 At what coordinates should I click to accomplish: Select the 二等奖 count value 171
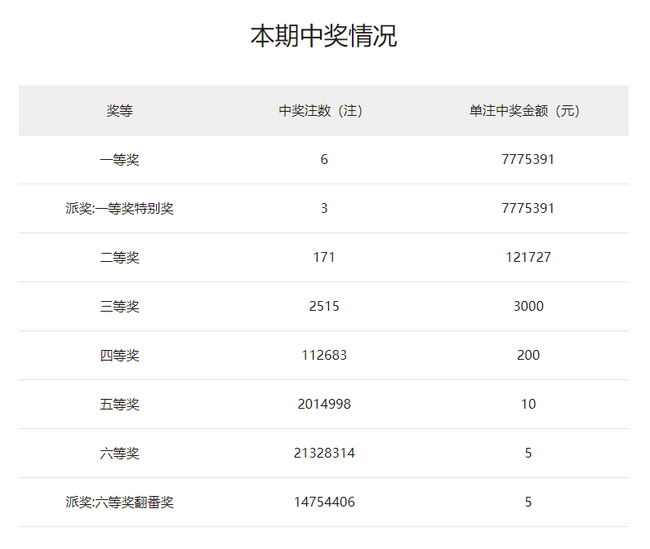tap(324, 258)
